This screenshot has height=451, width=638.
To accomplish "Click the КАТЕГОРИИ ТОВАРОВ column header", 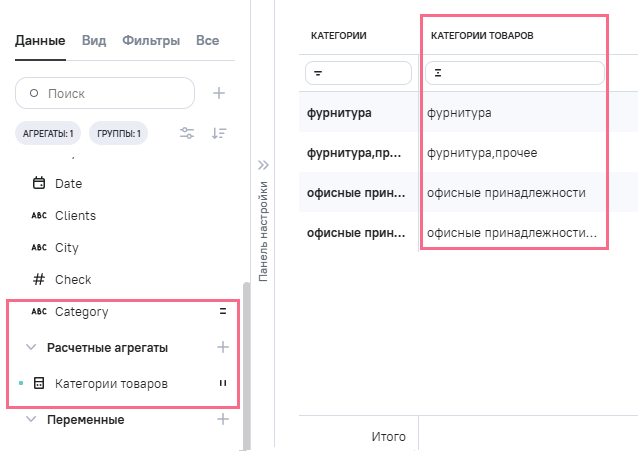I will pyautogui.click(x=482, y=35).
